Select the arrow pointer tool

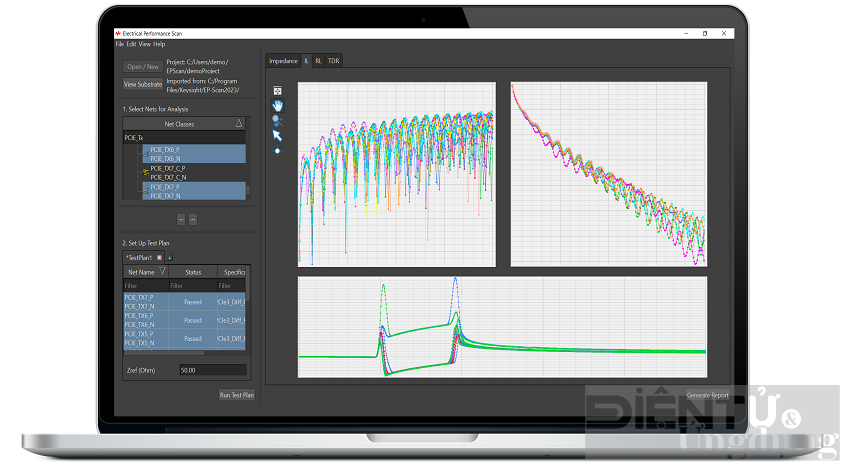(277, 136)
